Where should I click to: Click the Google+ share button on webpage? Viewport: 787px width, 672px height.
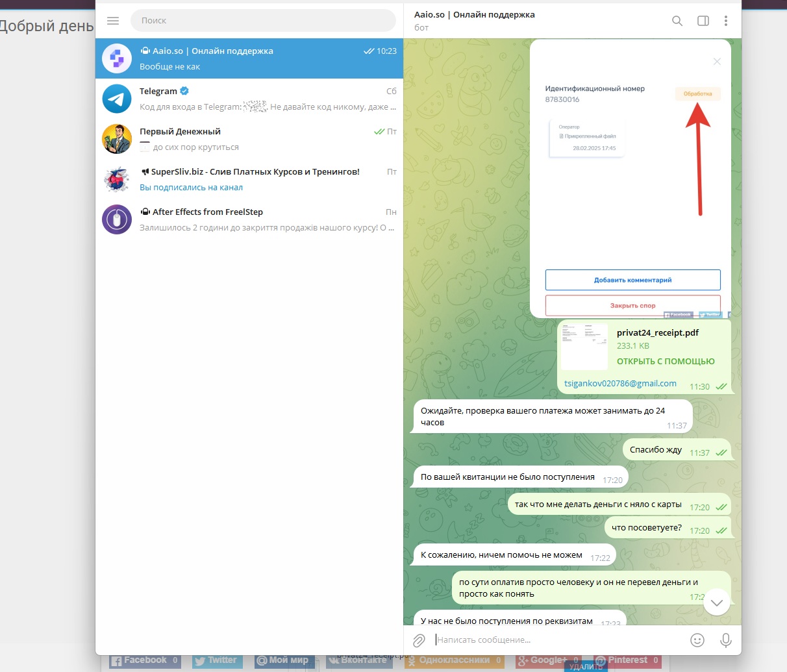[x=549, y=660]
